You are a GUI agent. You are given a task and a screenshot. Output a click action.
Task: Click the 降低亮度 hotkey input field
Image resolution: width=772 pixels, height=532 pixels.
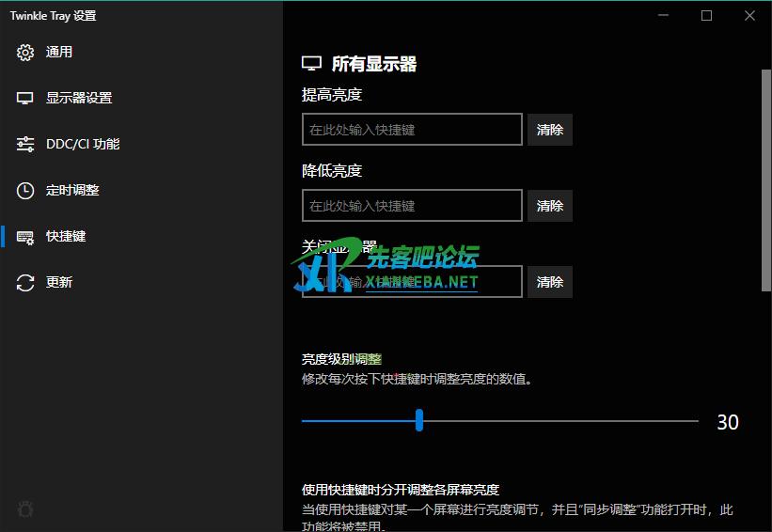pos(412,206)
